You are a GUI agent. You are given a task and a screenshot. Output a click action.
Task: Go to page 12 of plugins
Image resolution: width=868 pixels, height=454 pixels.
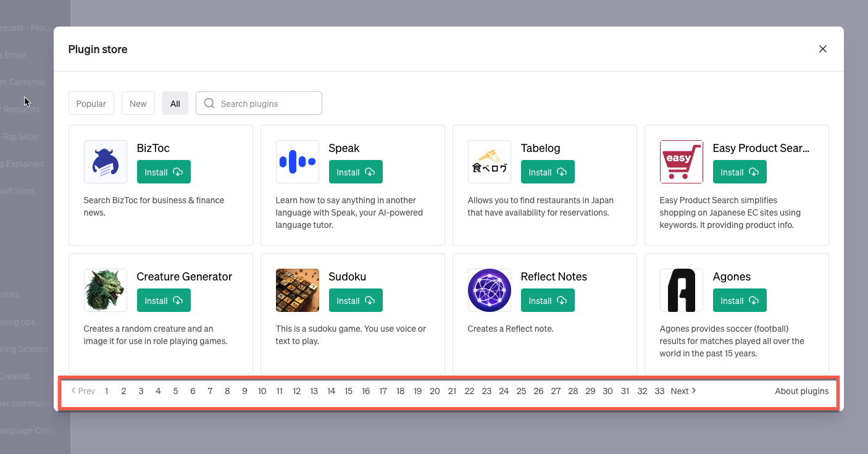click(296, 391)
